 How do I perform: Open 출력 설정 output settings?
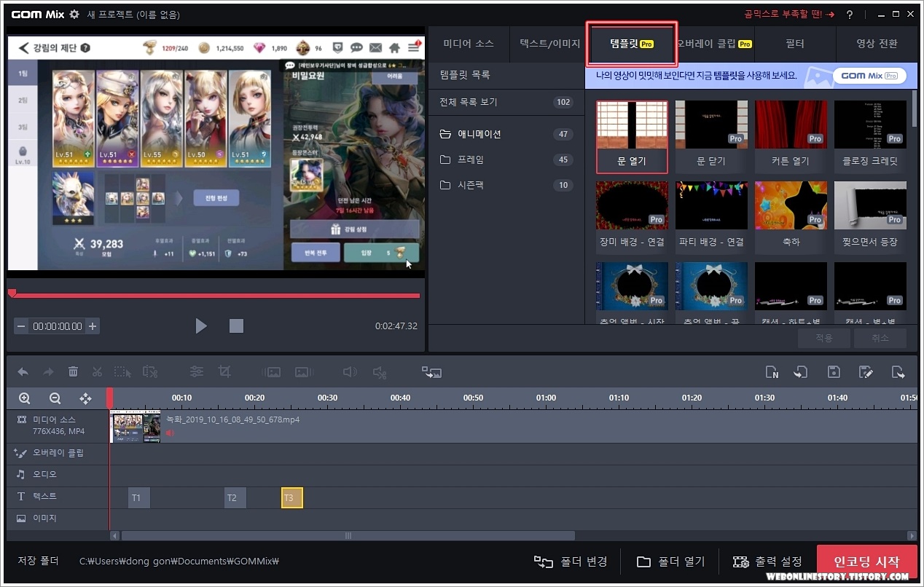tap(767, 562)
